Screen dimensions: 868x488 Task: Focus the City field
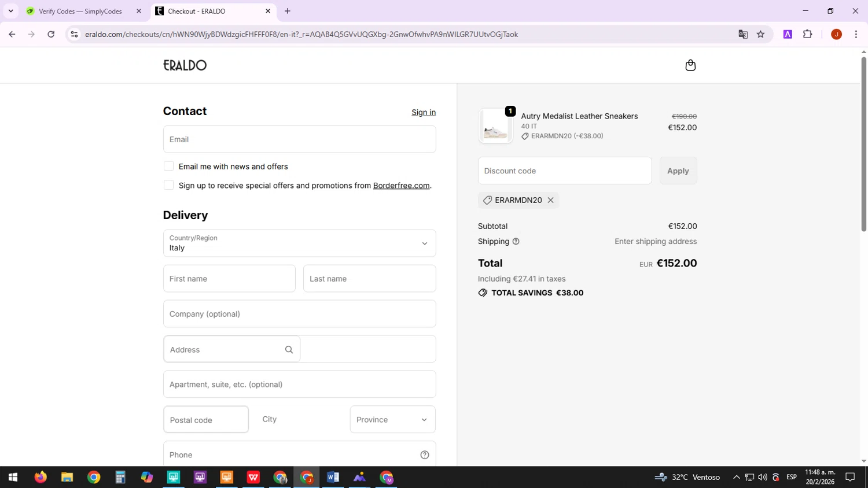tap(299, 420)
